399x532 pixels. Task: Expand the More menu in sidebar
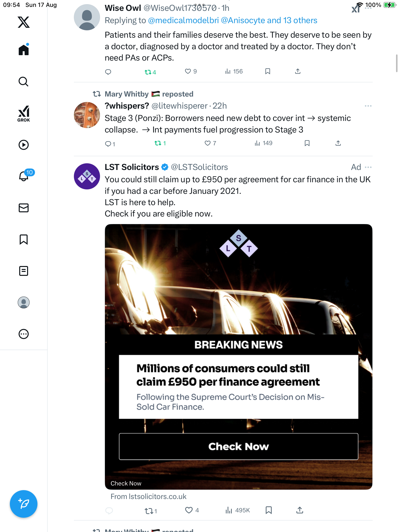pos(24,334)
